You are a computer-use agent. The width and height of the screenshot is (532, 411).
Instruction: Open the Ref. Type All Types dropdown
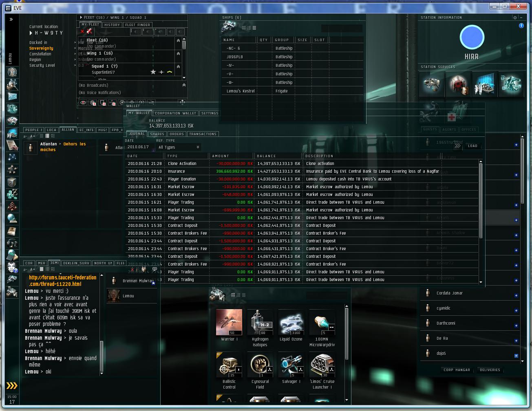[x=179, y=147]
